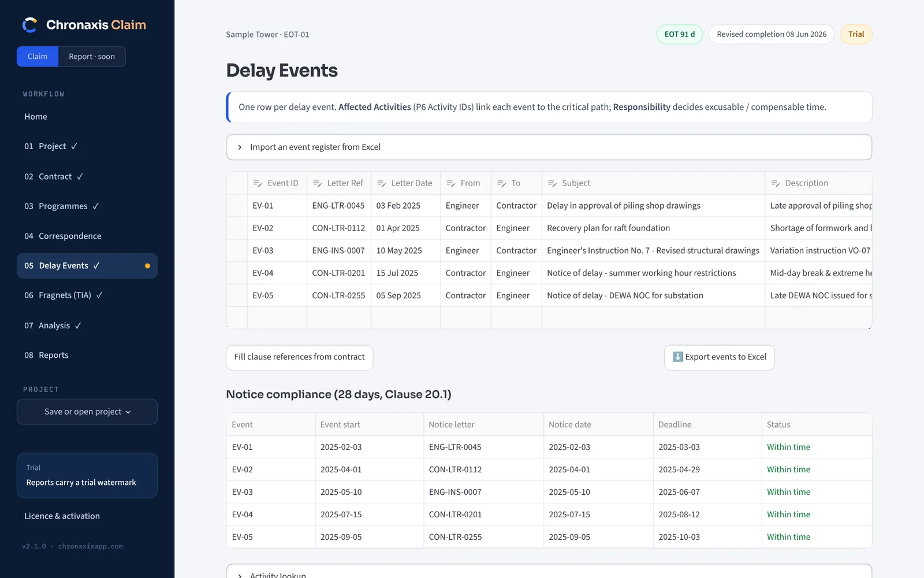
Task: Switch to Report soon mode
Action: click(x=92, y=57)
